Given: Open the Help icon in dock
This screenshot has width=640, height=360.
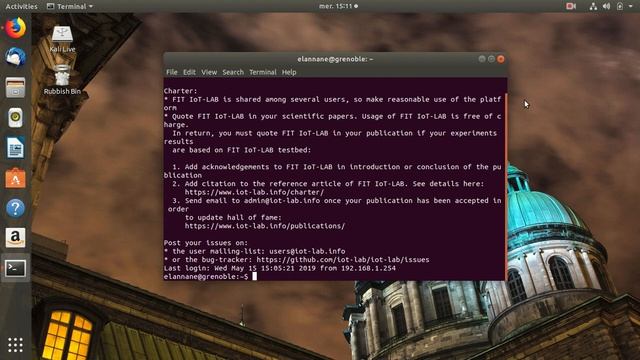Looking at the screenshot, I should [16, 208].
